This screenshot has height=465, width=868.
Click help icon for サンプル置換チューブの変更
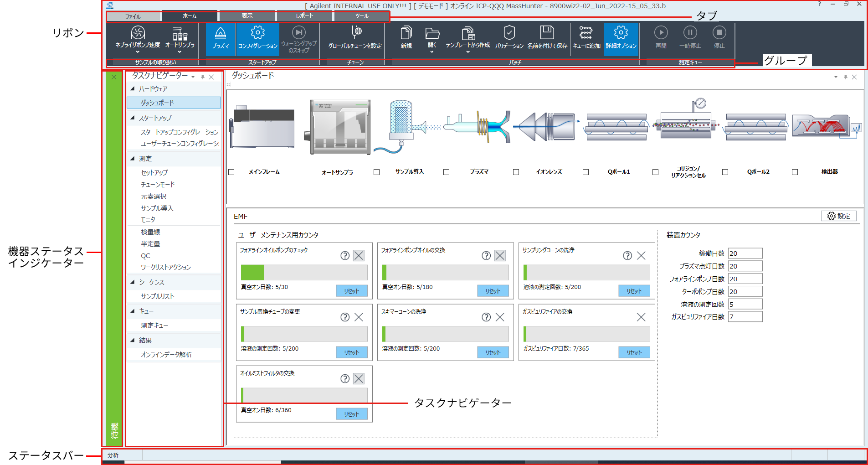[345, 317]
